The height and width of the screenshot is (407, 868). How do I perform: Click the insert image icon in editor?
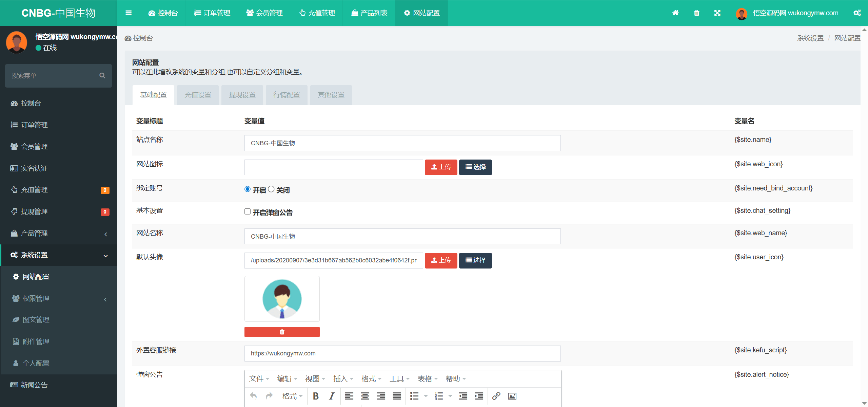click(512, 396)
